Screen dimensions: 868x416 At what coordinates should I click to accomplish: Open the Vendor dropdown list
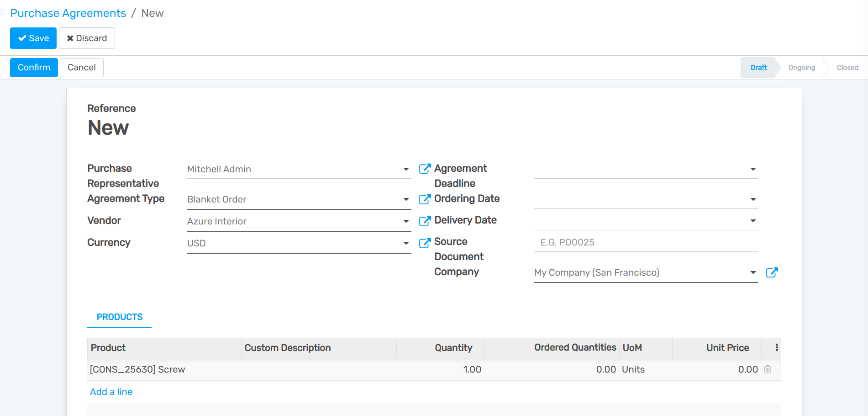click(x=405, y=221)
